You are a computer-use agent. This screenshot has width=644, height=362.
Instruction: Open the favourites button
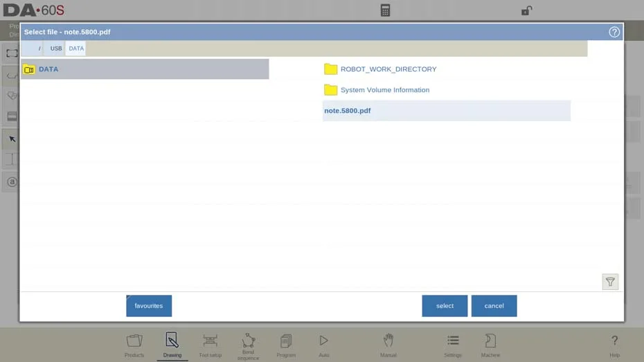click(x=149, y=306)
